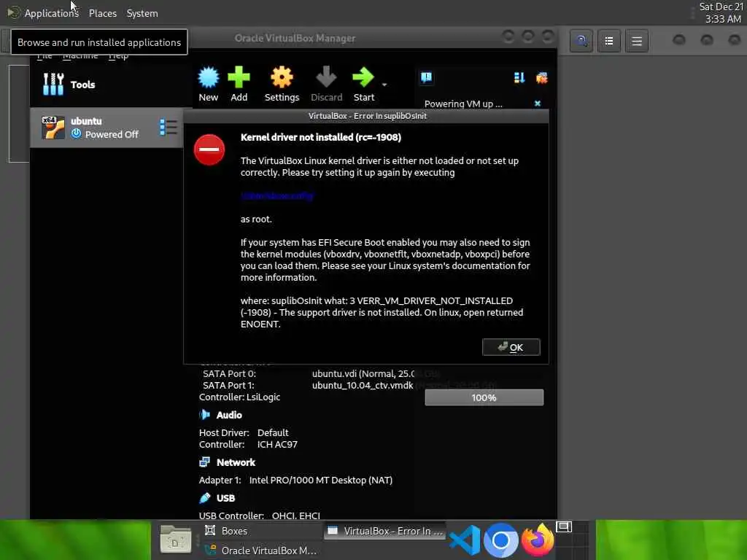Switch to Boxes in the taskbar
This screenshot has height=560, width=747.
click(x=261, y=531)
